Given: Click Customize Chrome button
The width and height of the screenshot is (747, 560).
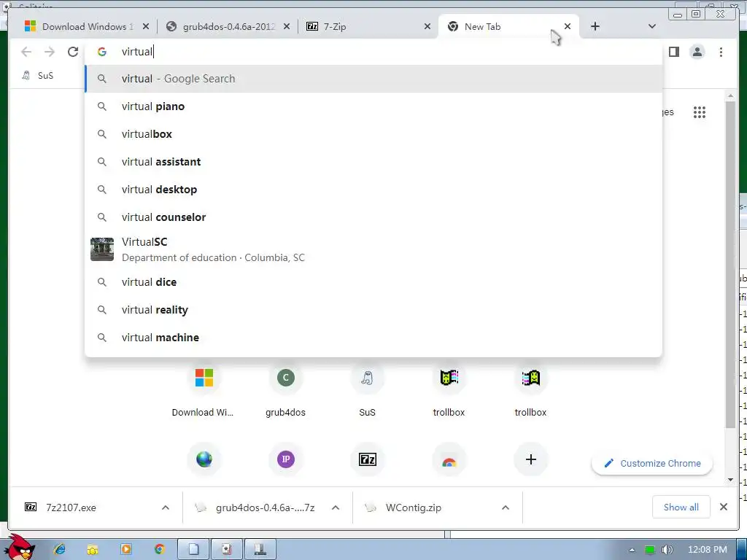Looking at the screenshot, I should pyautogui.click(x=651, y=463).
